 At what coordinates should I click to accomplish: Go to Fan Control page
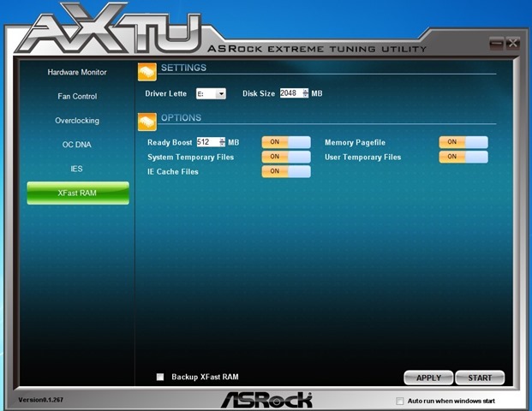click(x=77, y=96)
